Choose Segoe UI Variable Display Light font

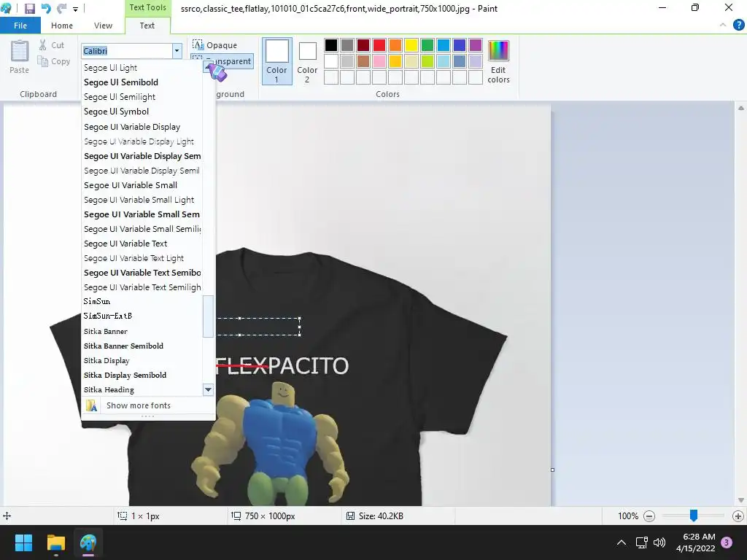(x=142, y=141)
